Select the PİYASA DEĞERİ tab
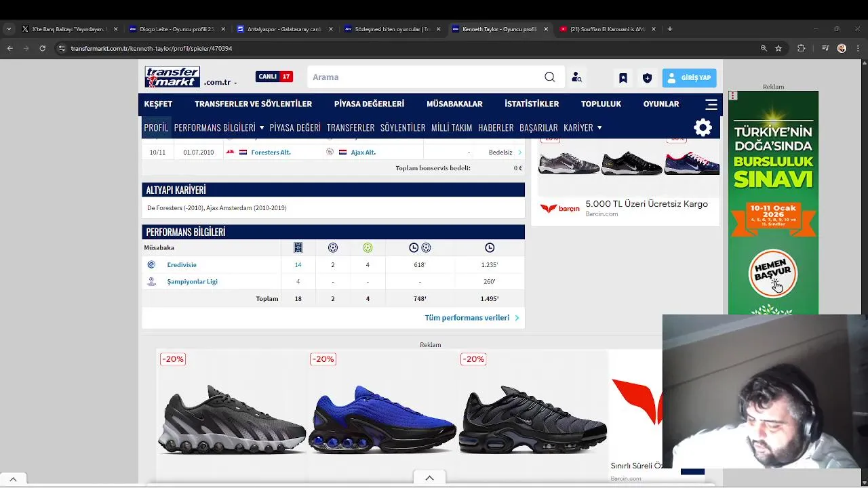The height and width of the screenshot is (488, 868). pyautogui.click(x=295, y=127)
